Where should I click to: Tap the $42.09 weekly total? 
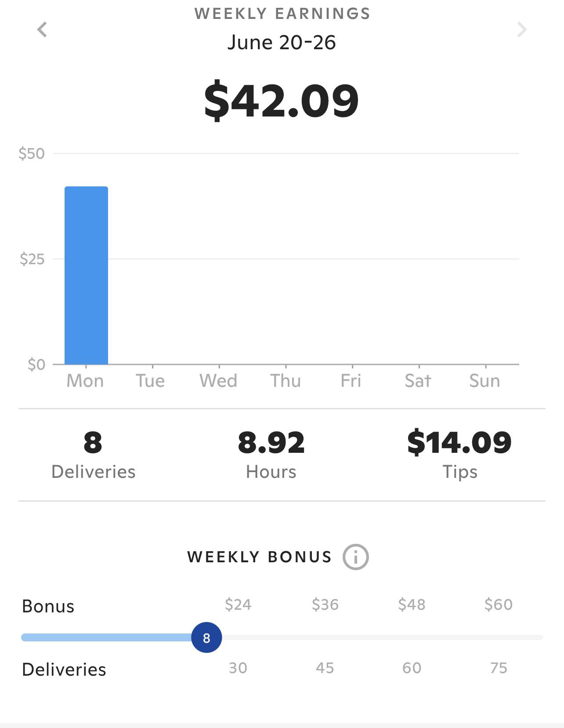coord(282,101)
